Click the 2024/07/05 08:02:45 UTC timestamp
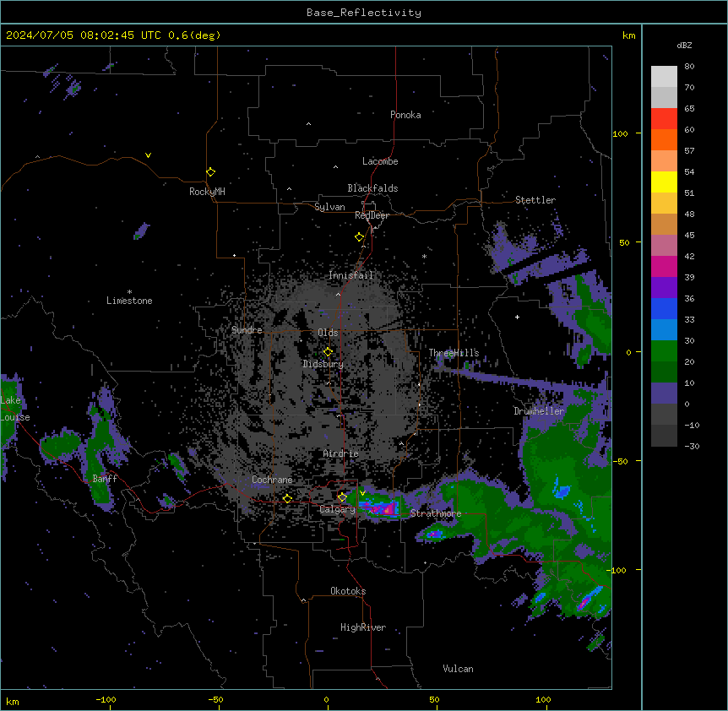 pos(84,35)
